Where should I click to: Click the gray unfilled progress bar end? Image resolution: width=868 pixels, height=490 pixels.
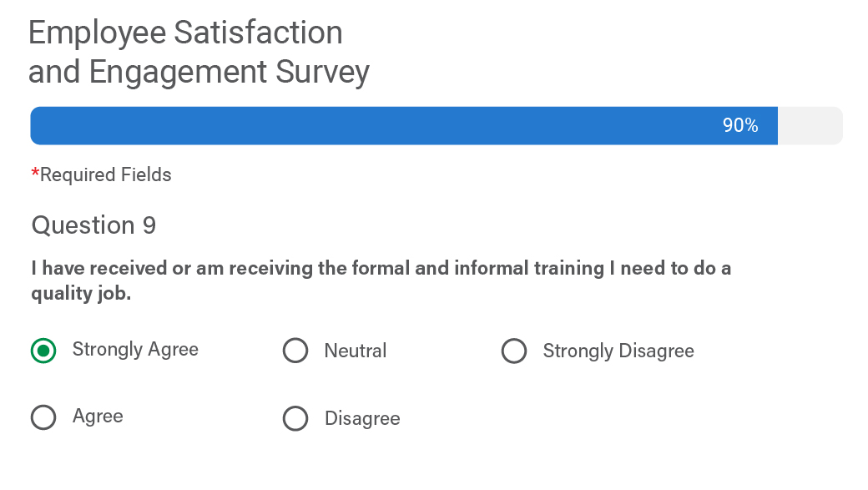pos(810,126)
